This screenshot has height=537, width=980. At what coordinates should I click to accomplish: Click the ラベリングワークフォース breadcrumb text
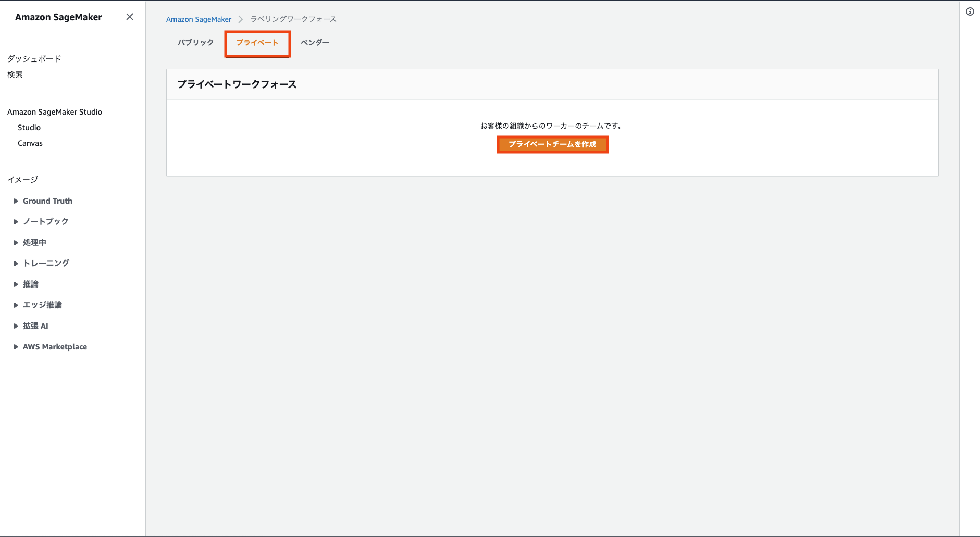[293, 19]
